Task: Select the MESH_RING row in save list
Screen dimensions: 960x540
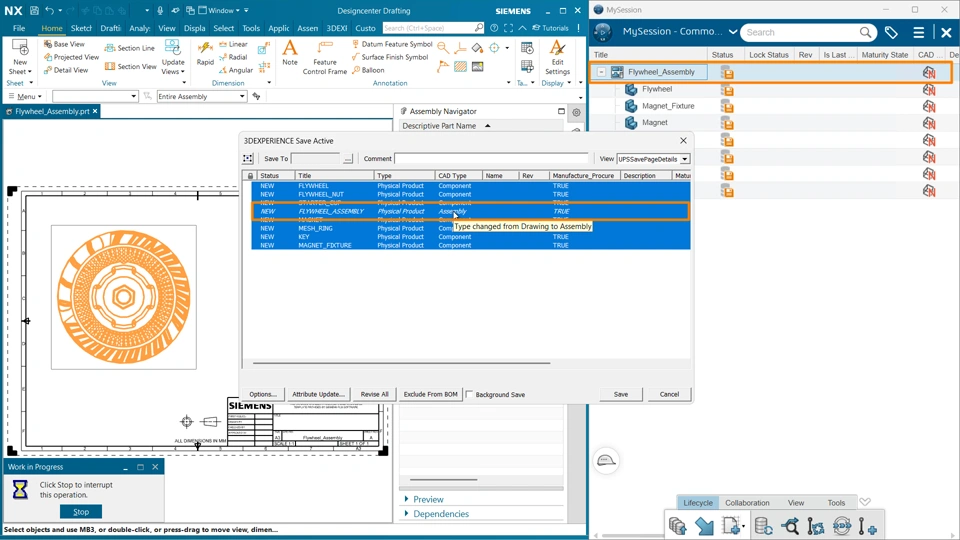Action: [x=471, y=228]
